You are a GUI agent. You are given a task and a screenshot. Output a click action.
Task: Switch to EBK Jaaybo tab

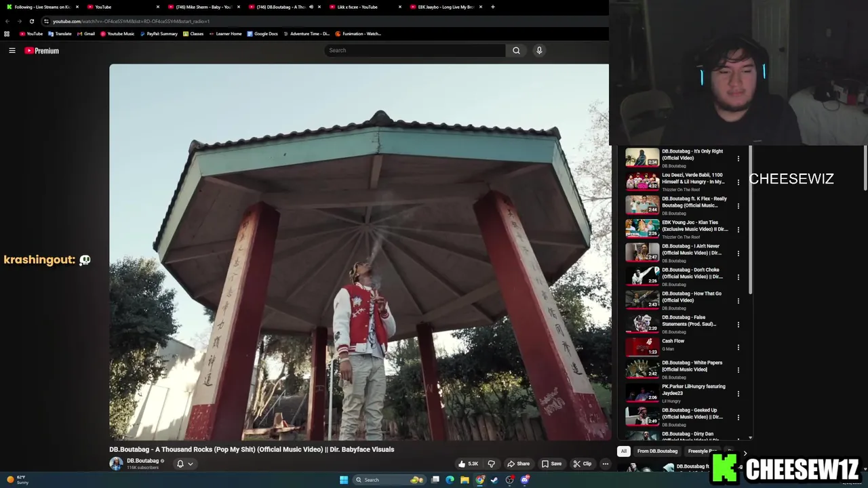(x=446, y=7)
